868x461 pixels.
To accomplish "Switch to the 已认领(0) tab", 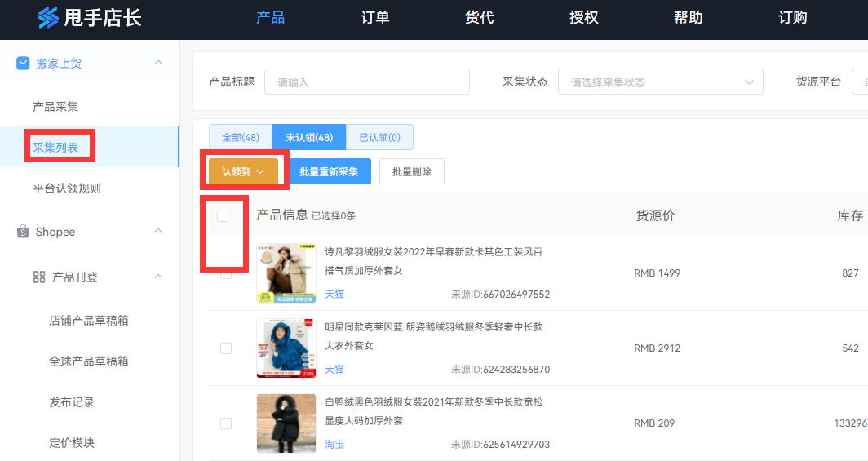I will click(x=379, y=137).
